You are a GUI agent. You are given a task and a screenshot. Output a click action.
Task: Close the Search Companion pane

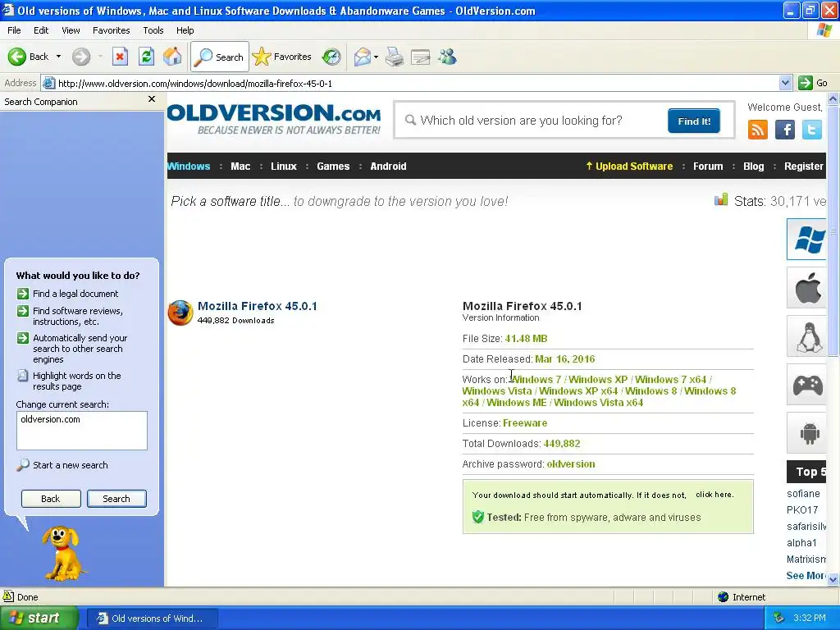click(x=152, y=99)
